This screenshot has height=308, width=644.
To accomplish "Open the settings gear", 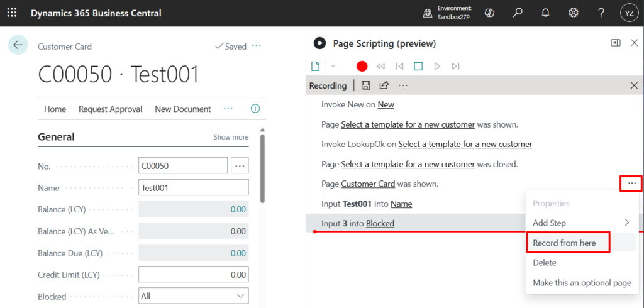I will (574, 13).
